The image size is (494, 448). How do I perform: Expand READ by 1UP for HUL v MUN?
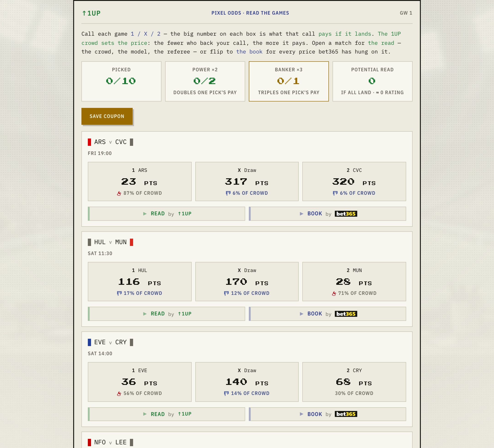(166, 314)
